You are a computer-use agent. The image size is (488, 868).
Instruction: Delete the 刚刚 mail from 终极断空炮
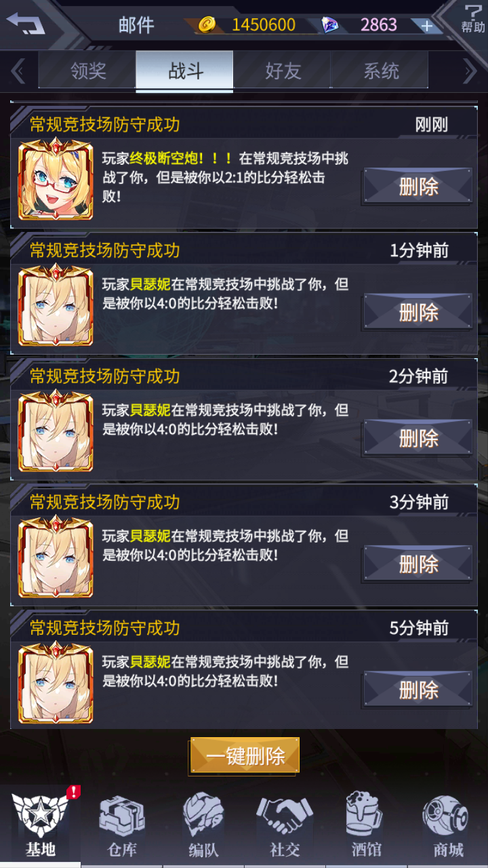click(x=418, y=186)
